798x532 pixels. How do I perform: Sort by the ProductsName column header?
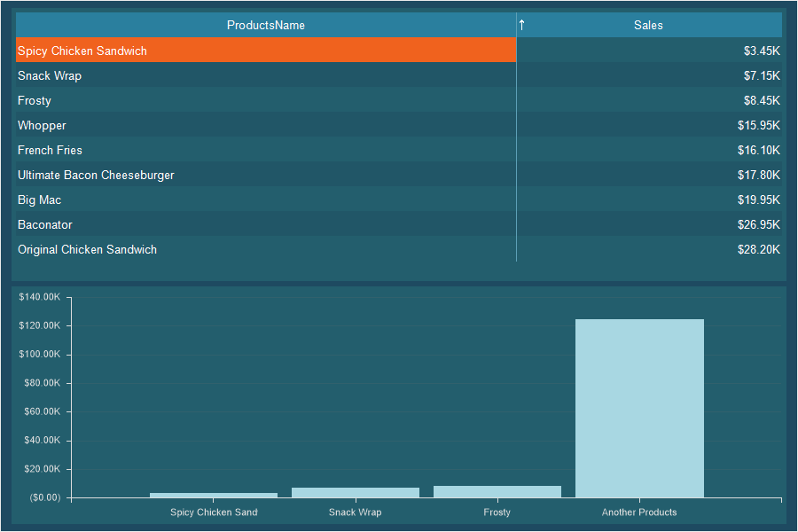coord(265,25)
